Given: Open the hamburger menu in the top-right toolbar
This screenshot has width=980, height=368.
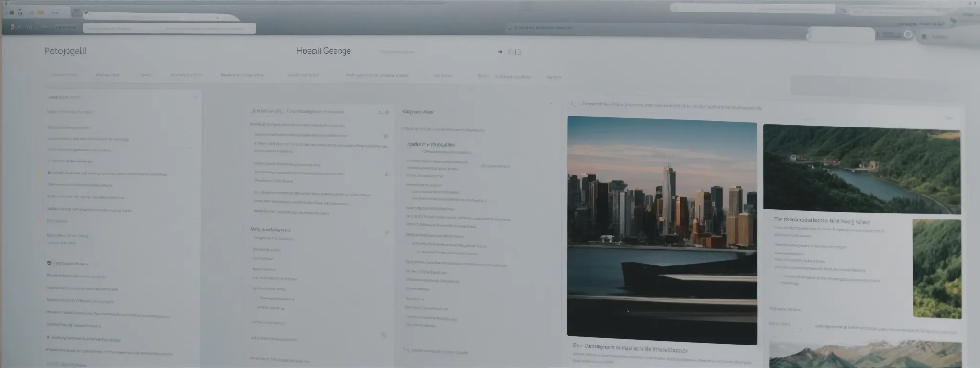Looking at the screenshot, I should [924, 36].
